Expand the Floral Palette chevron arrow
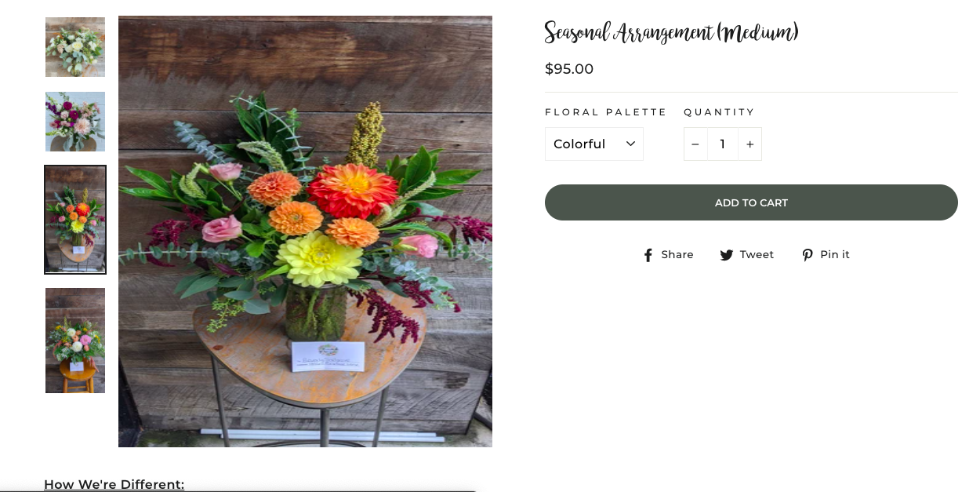This screenshot has width=980, height=492. click(630, 144)
